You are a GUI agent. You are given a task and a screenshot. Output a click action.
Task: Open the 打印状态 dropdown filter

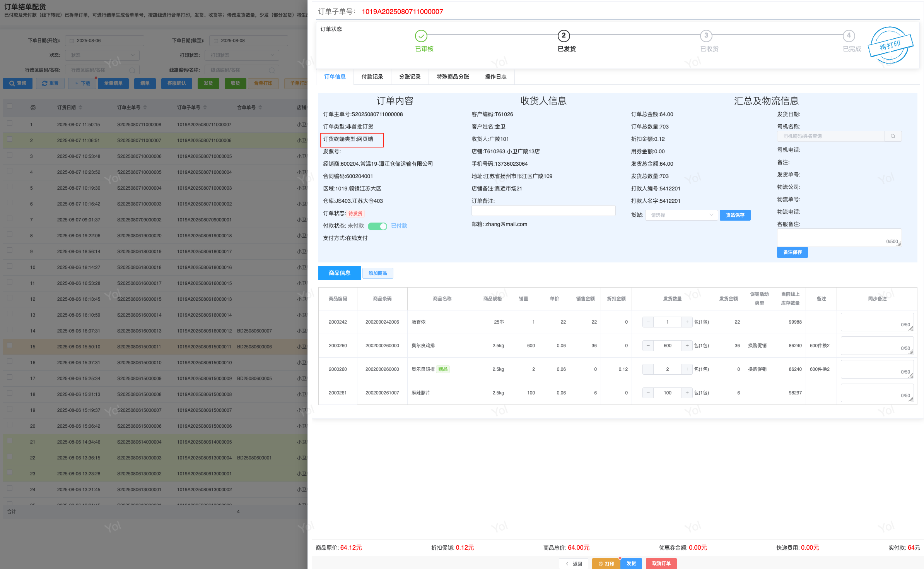tap(242, 55)
